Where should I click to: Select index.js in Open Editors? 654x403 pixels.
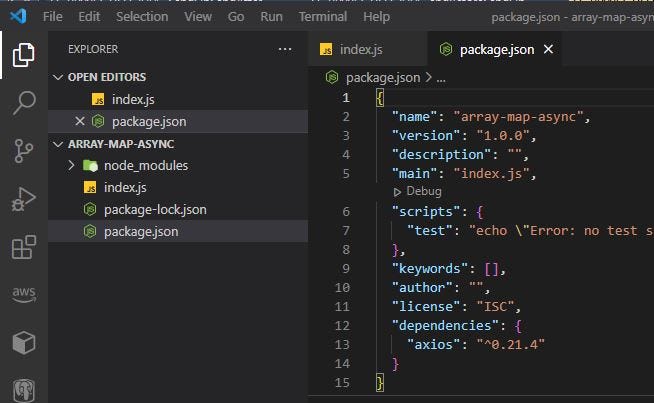179,99
